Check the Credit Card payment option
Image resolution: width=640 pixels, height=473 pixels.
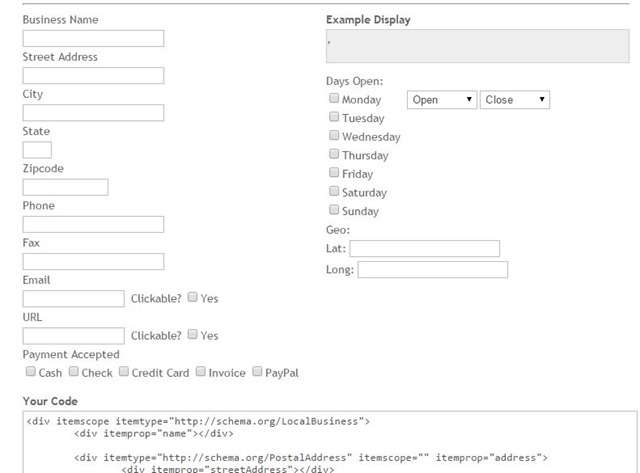124,371
